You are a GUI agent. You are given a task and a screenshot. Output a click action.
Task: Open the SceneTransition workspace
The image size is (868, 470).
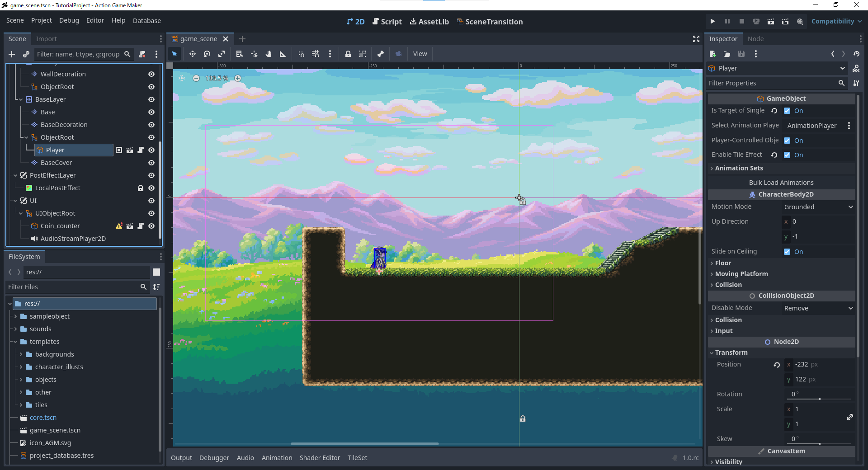[490, 22]
